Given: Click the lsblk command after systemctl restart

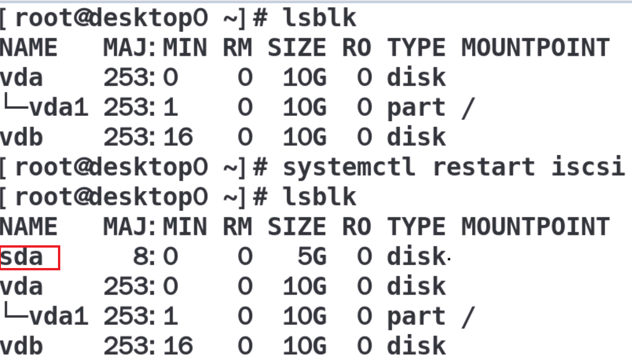Looking at the screenshot, I should [x=319, y=198].
